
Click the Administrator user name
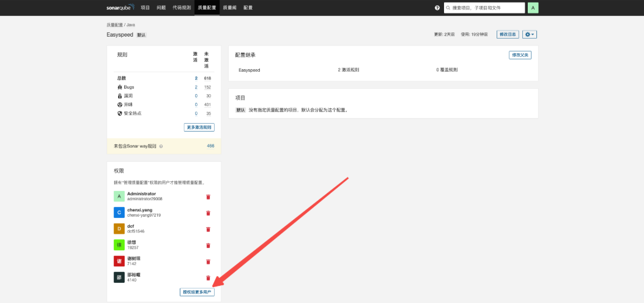(x=142, y=193)
